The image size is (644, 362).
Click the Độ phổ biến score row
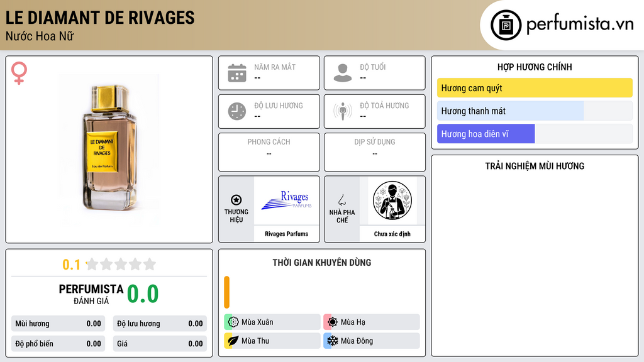point(58,344)
